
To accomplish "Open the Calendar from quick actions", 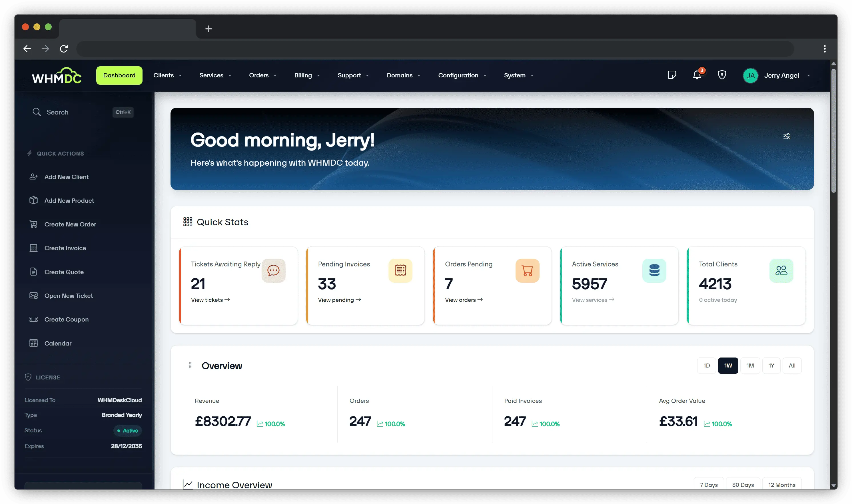I will [58, 343].
